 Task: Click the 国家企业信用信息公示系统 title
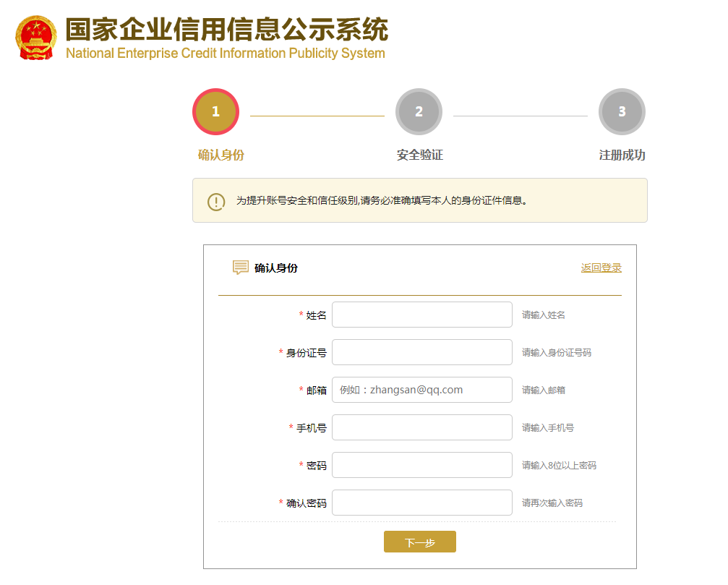226,30
